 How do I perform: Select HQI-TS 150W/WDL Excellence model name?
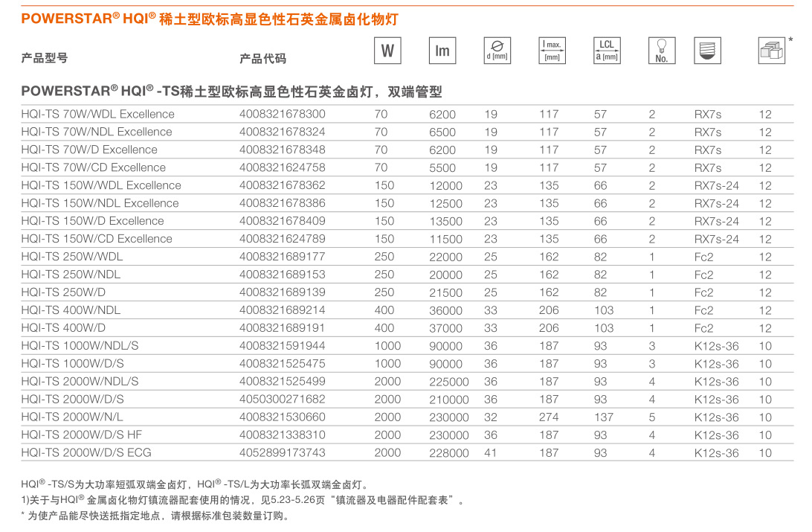pos(101,185)
